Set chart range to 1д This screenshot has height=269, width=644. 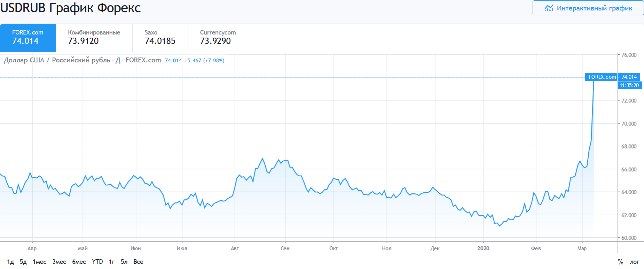coord(10,262)
